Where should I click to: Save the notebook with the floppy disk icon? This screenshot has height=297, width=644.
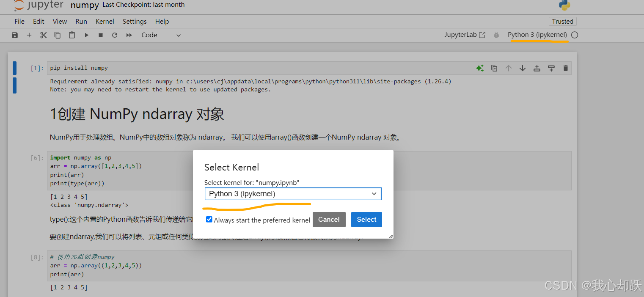(15, 35)
